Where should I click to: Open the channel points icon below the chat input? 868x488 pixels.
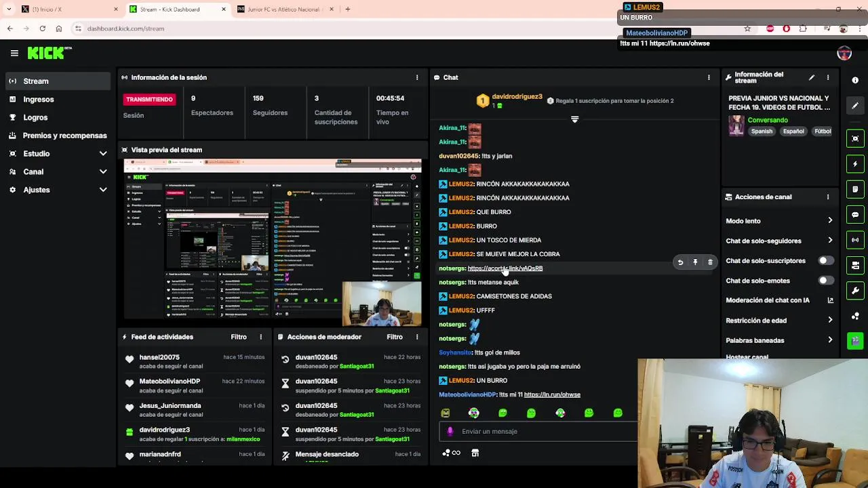[x=451, y=453]
